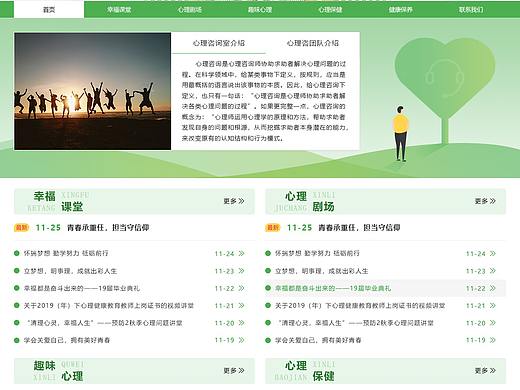520x390 pixels.
Task: Click the 11-20 row arrow in 幸福课堂
Action: [242, 323]
